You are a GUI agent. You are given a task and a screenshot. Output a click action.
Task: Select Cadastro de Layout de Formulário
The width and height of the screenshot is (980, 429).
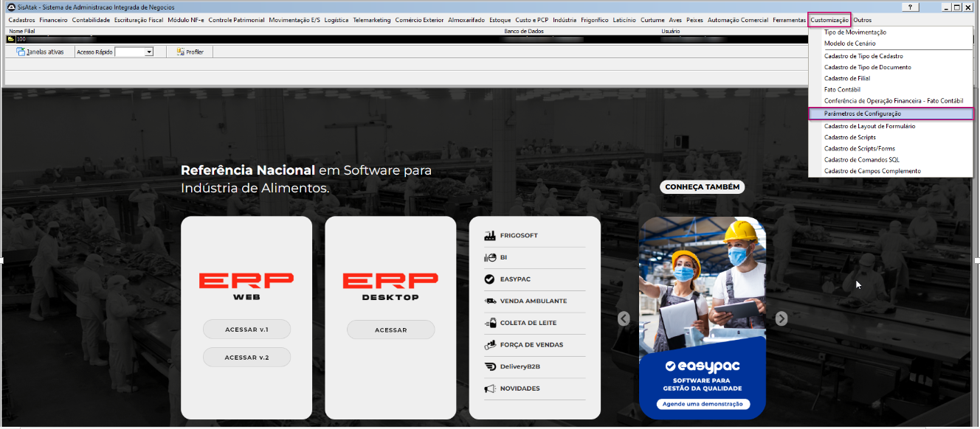tap(891, 126)
